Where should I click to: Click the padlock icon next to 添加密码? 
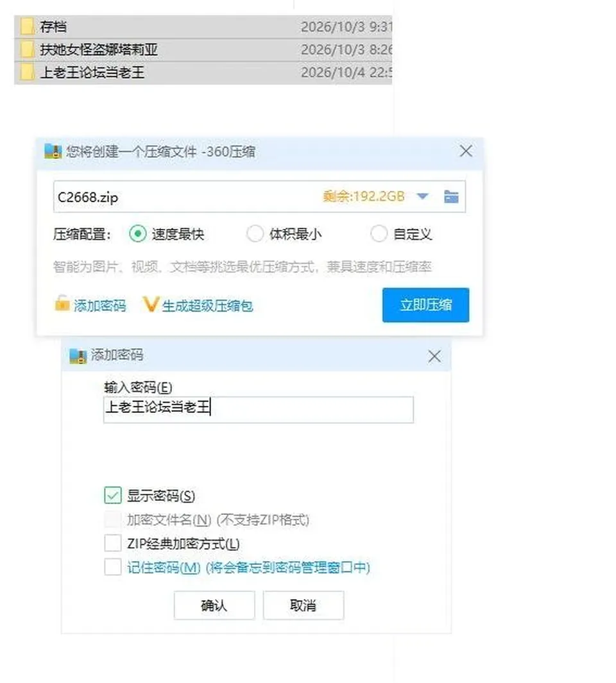(x=62, y=303)
